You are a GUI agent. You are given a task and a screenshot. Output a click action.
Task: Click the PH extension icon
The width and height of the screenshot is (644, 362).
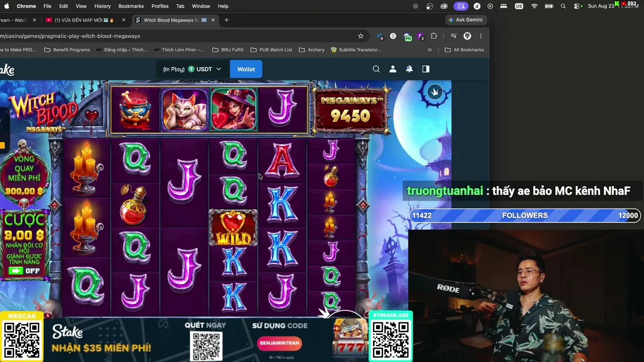click(x=408, y=36)
